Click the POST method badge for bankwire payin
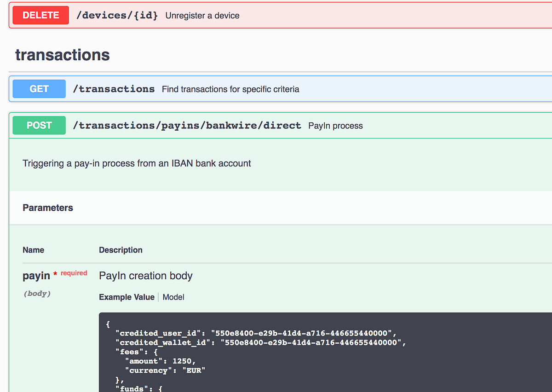This screenshot has width=552, height=392. (x=39, y=125)
